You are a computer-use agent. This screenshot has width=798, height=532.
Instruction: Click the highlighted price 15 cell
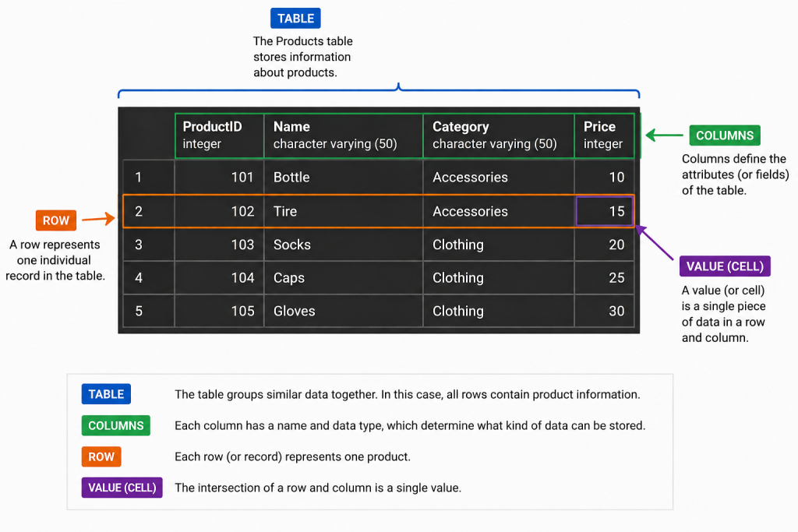tap(605, 211)
